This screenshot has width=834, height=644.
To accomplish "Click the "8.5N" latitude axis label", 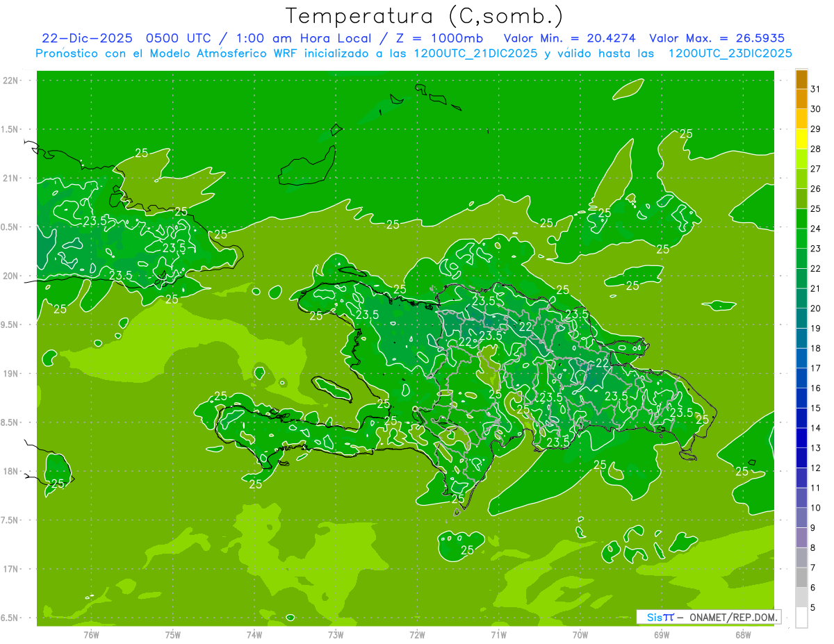I will point(10,422).
